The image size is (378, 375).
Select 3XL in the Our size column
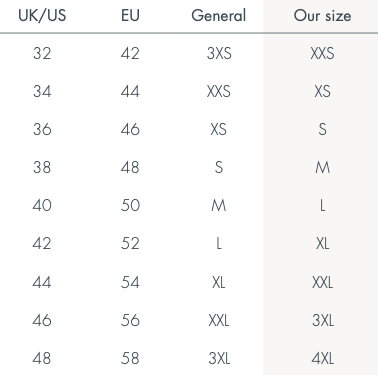pyautogui.click(x=323, y=321)
